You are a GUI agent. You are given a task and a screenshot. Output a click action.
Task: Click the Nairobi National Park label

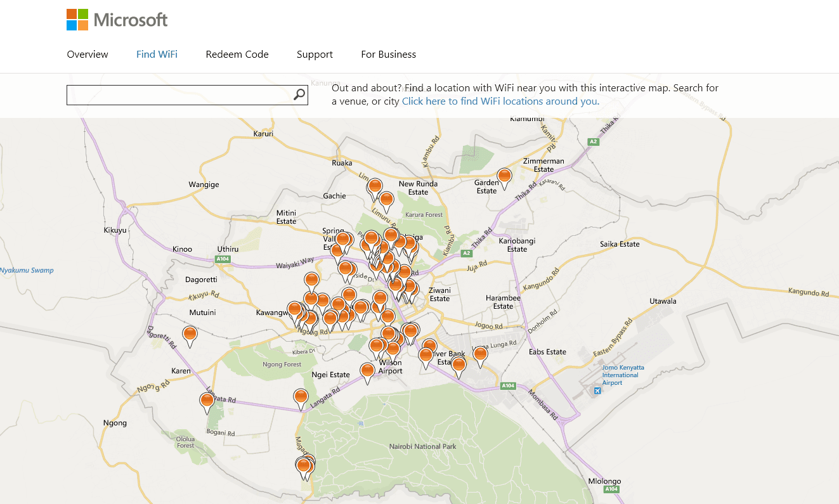coord(423,446)
